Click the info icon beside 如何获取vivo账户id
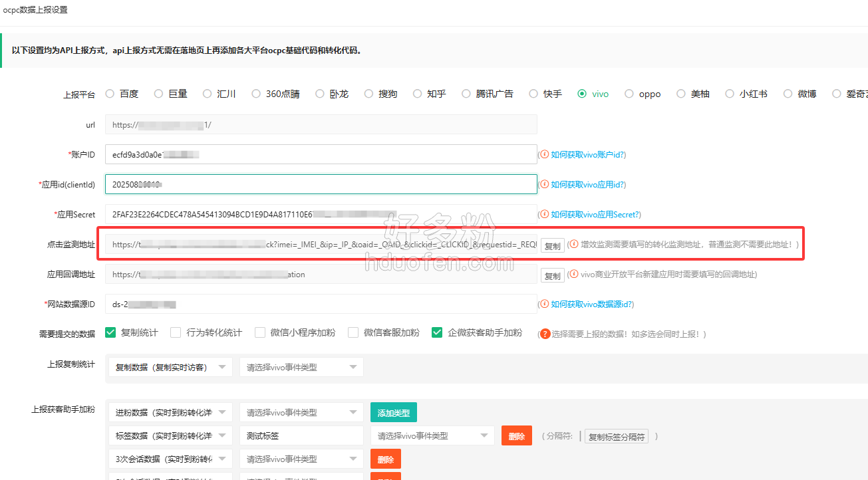Viewport: 868px width, 480px height. click(x=545, y=154)
